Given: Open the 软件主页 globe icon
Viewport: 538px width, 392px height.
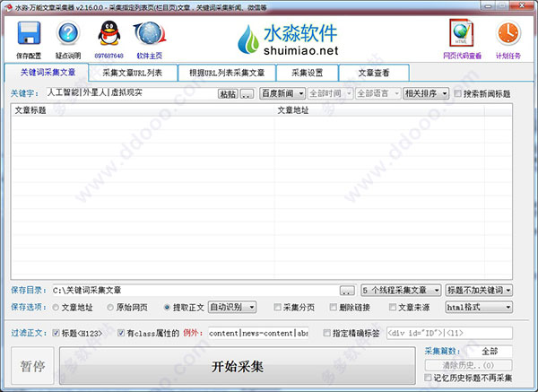Looking at the screenshot, I should coord(149,36).
